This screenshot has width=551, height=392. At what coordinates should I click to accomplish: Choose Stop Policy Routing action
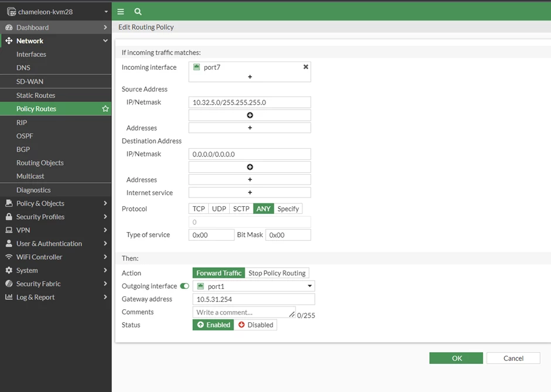tap(277, 273)
